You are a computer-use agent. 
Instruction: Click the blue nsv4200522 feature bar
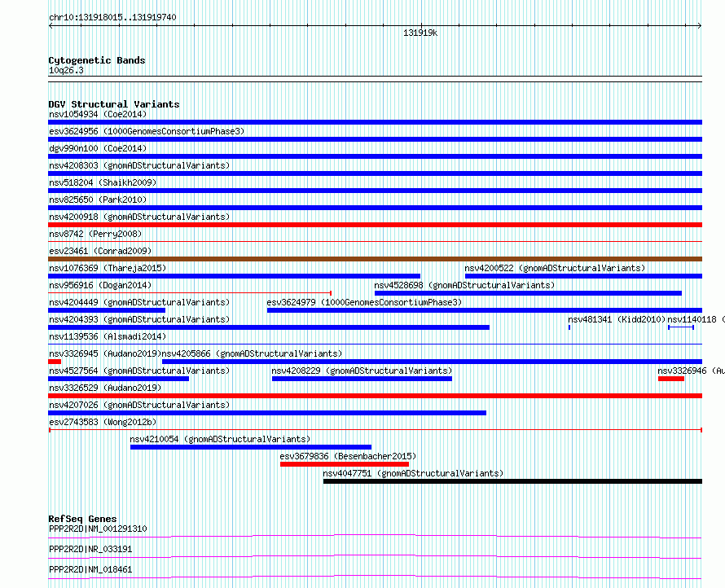pyautogui.click(x=583, y=276)
